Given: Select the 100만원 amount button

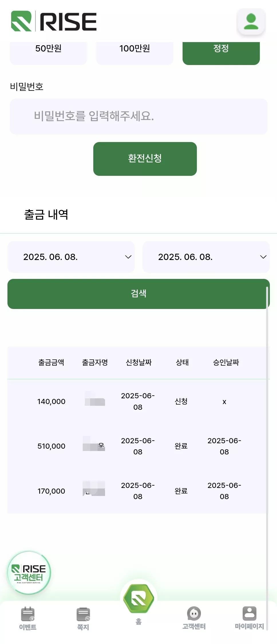Looking at the screenshot, I should click(x=135, y=52).
